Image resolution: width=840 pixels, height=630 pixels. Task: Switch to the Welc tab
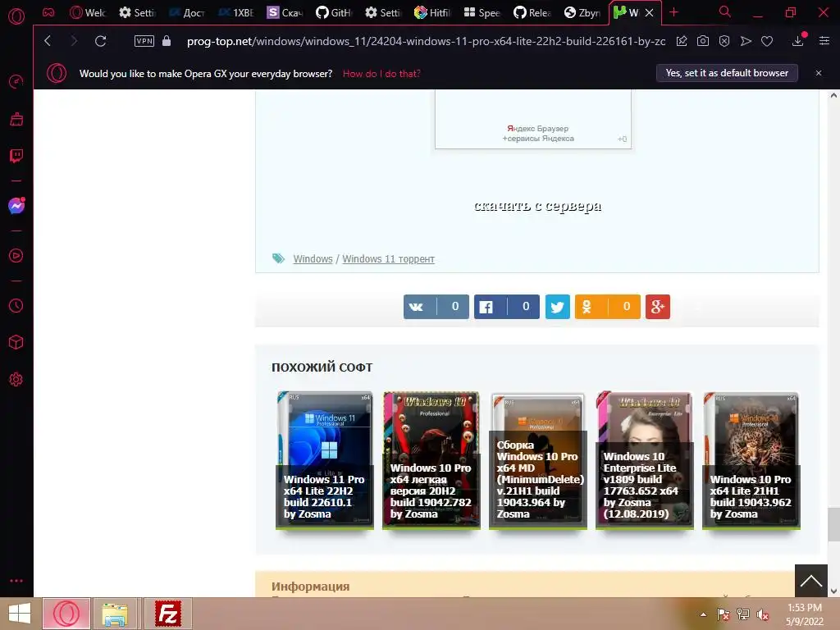(88, 12)
